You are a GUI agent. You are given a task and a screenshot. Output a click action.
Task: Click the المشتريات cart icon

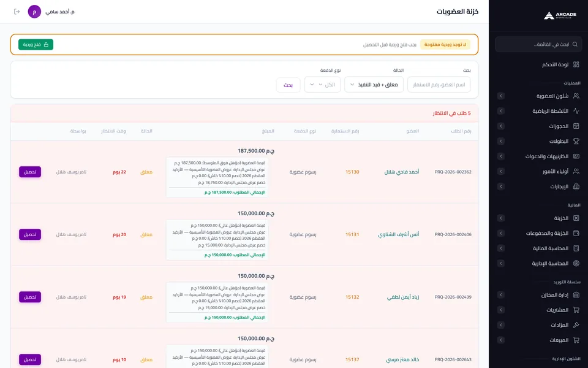[x=576, y=310]
